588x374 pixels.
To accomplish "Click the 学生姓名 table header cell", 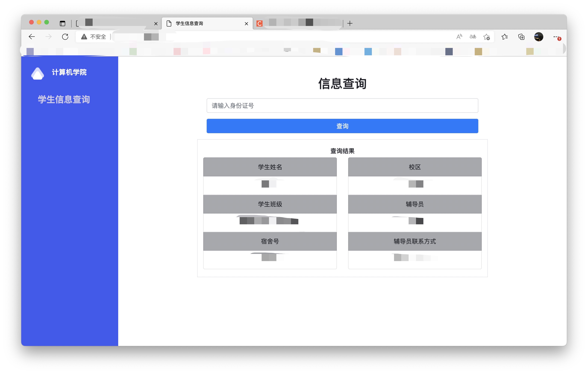I will (270, 167).
